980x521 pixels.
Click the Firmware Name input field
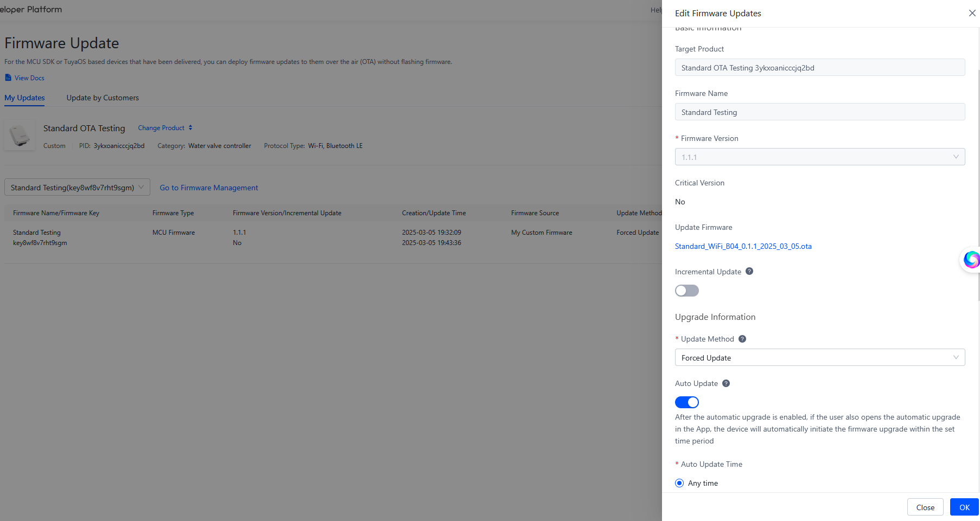point(819,112)
